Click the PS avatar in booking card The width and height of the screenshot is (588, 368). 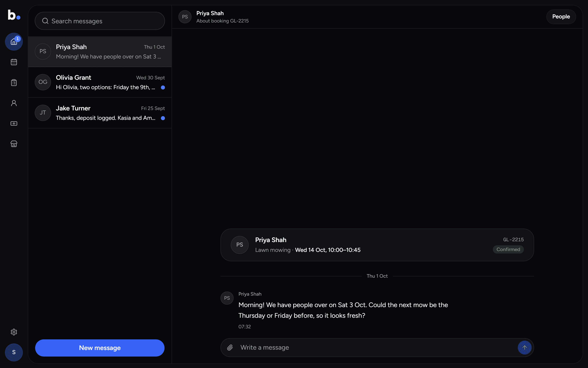point(239,245)
